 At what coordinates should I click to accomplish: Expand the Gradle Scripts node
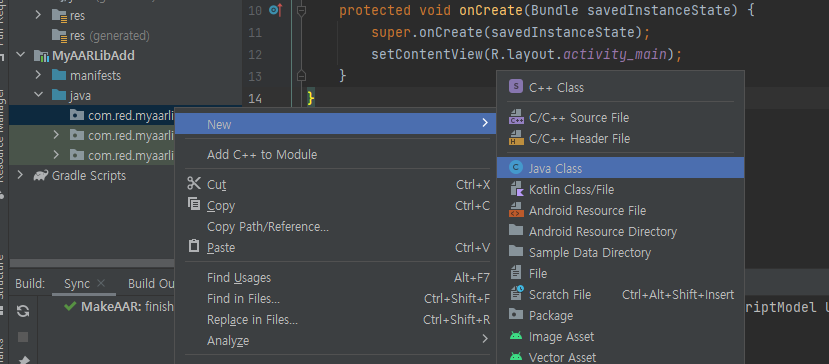(21, 175)
